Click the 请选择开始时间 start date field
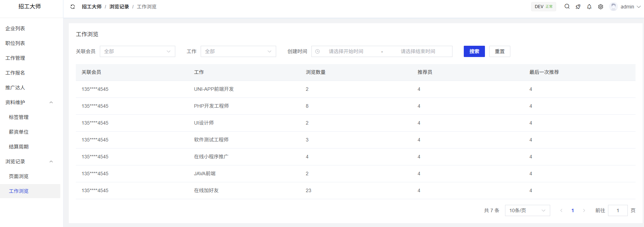The image size is (644, 227). (x=346, y=51)
